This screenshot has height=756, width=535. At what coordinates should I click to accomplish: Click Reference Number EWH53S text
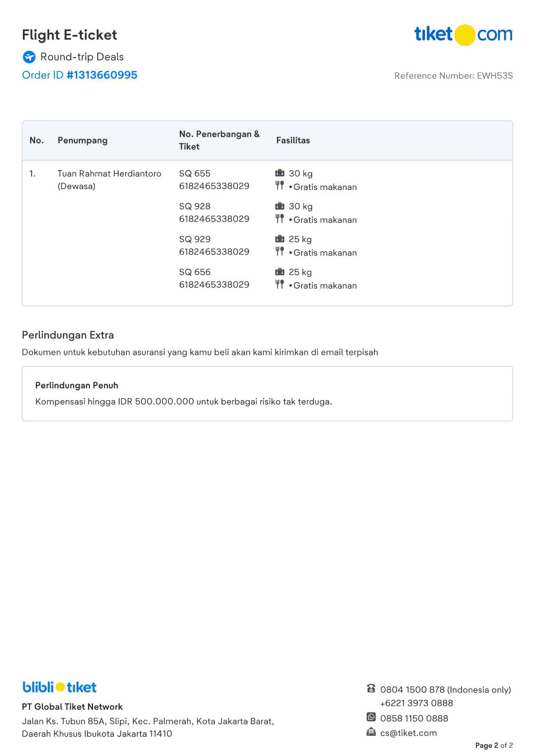pyautogui.click(x=454, y=76)
